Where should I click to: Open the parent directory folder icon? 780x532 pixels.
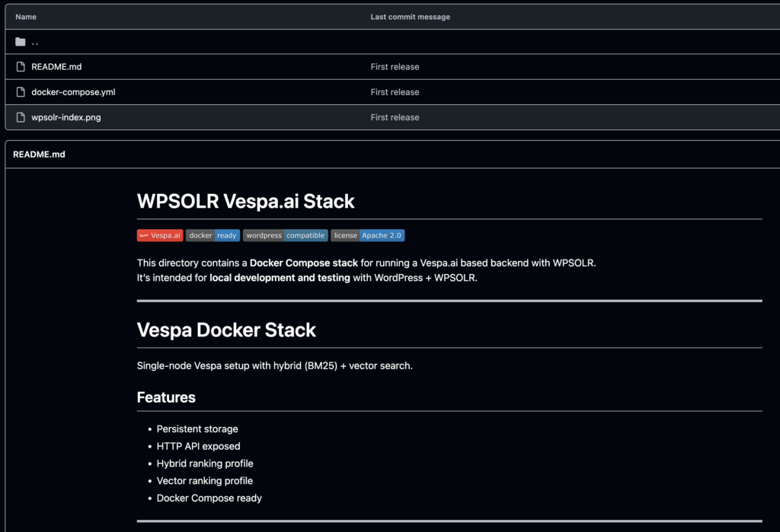[x=21, y=42]
